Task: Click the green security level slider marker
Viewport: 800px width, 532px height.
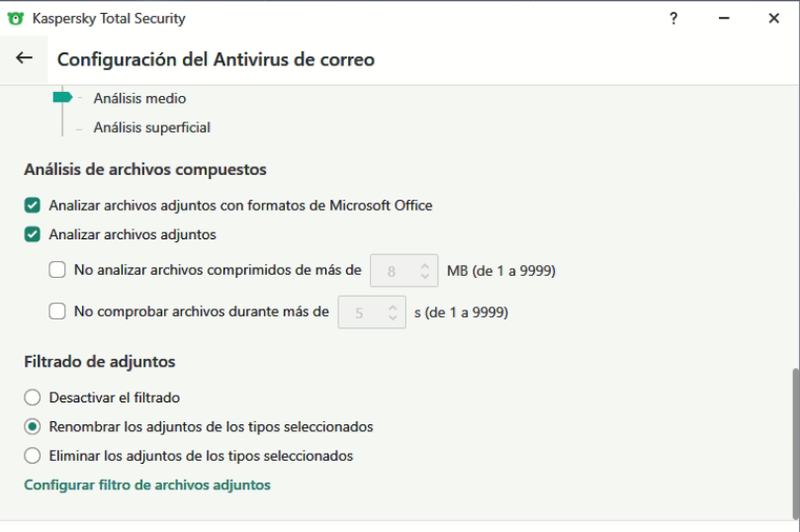Action: tap(62, 98)
